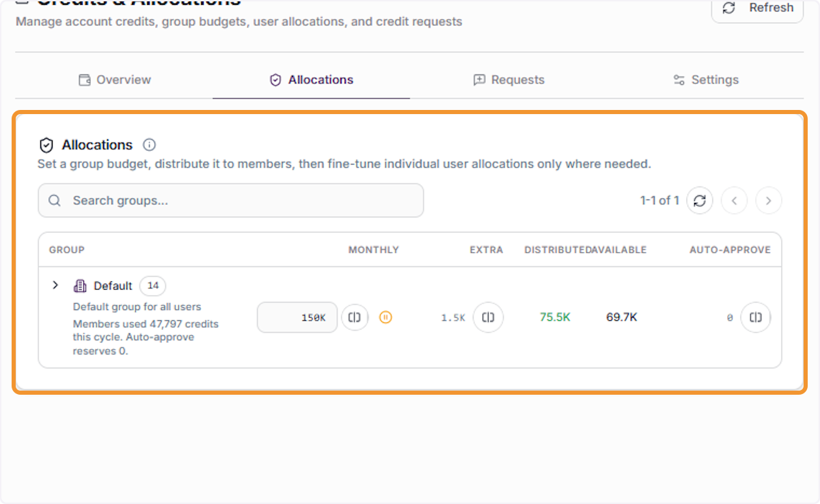Screen dimensions: 820x504
Task: Click the Monthly 150K edit icon button
Action: click(x=355, y=318)
